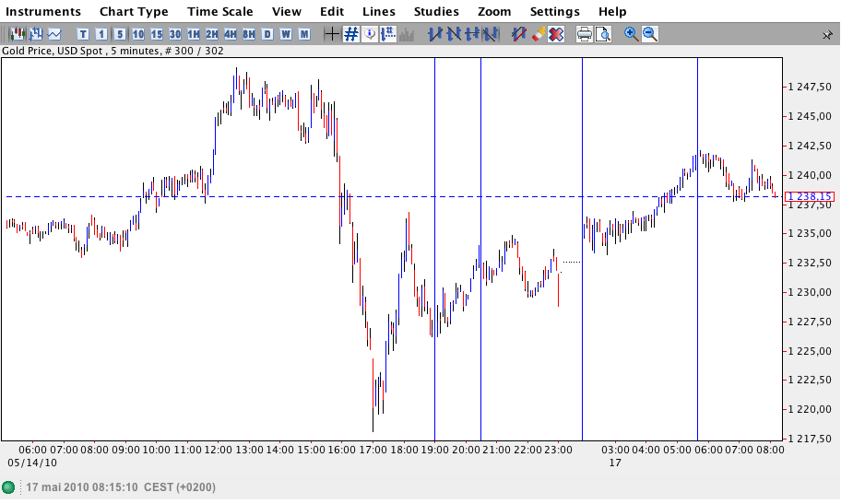853x504 pixels.
Task: Open print preview icon
Action: pos(603,34)
